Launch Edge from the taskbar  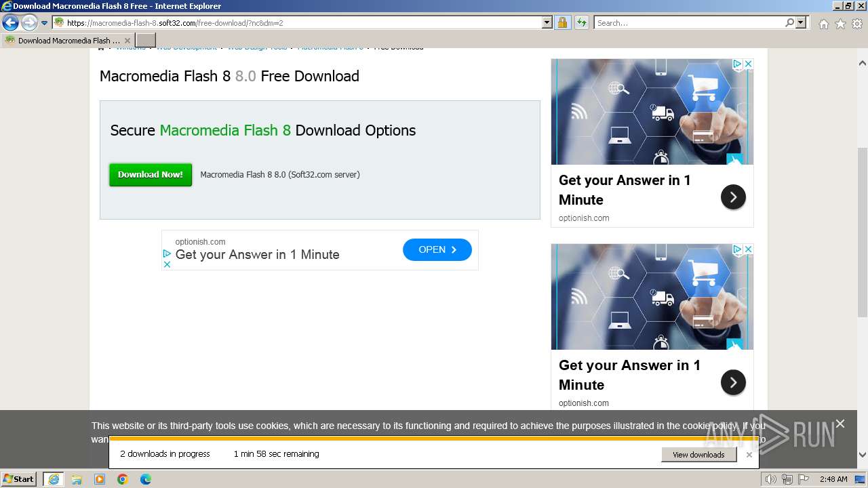coord(146,479)
